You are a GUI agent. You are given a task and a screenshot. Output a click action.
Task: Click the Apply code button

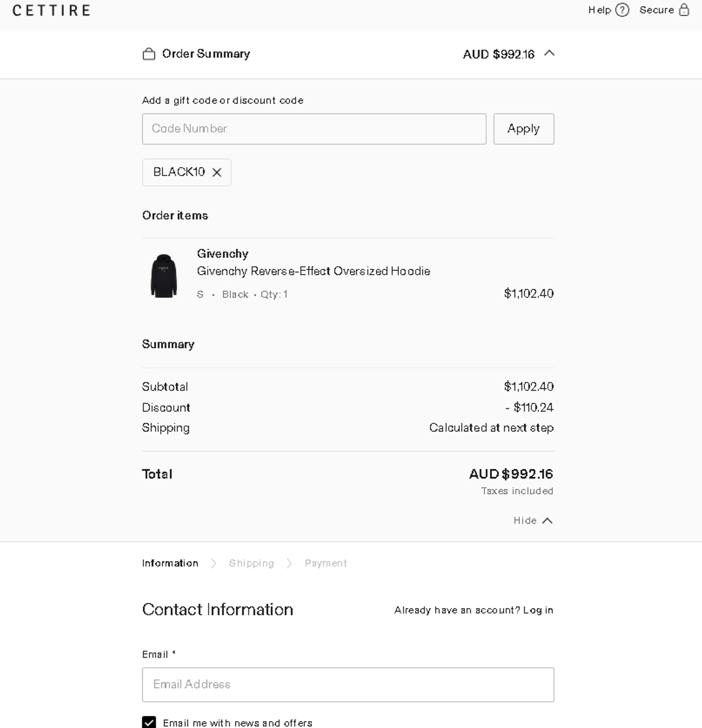pos(523,129)
